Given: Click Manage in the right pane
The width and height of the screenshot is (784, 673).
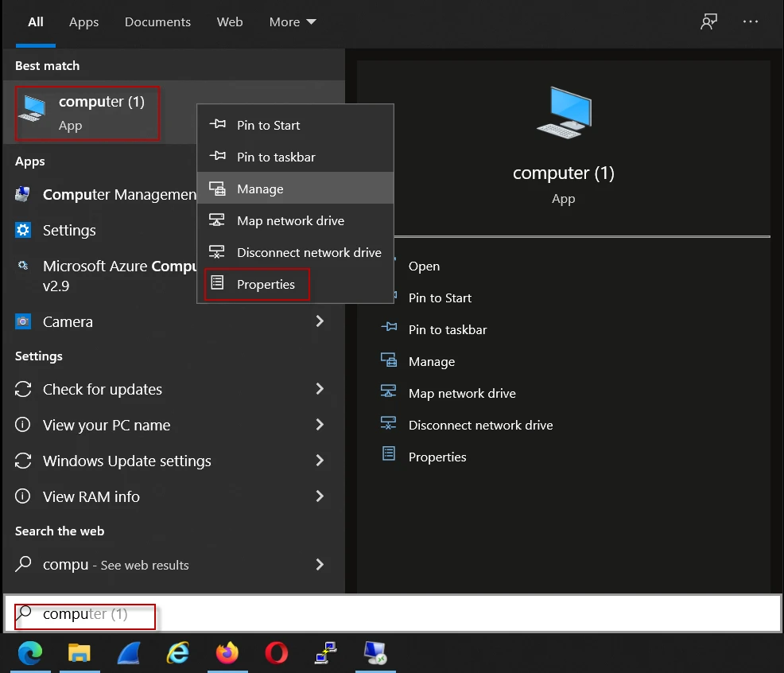Looking at the screenshot, I should coord(432,362).
